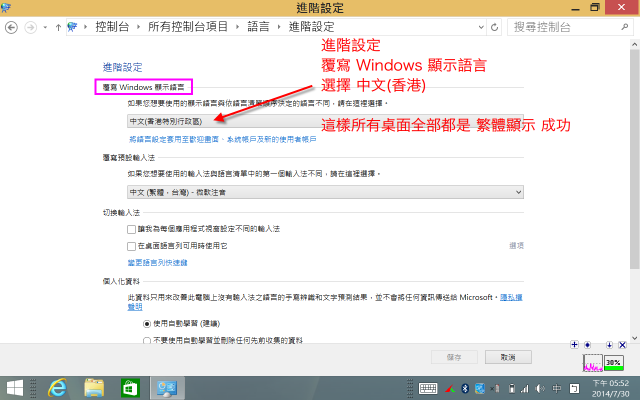640x400 pixels.
Task: Open File Explorer from taskbar
Action: (94, 388)
